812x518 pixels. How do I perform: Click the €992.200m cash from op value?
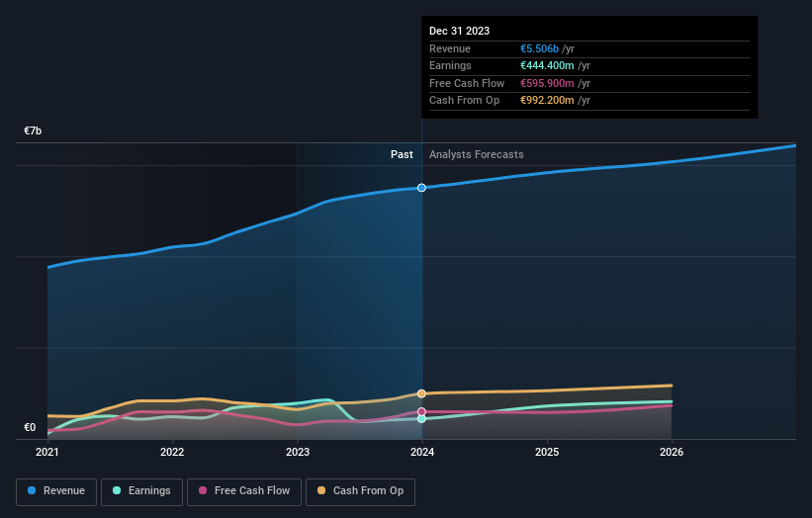coord(547,101)
